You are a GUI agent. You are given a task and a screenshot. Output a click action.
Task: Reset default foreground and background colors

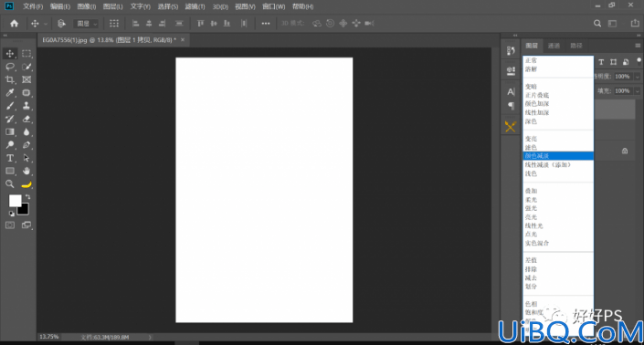click(12, 214)
